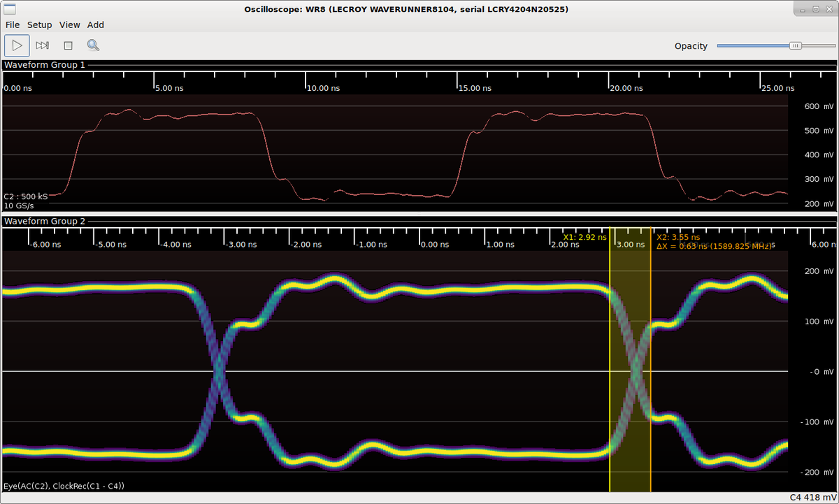Screen dimensions: 839x504
Task: Stop acquisition with the stop button
Action: [x=68, y=45]
